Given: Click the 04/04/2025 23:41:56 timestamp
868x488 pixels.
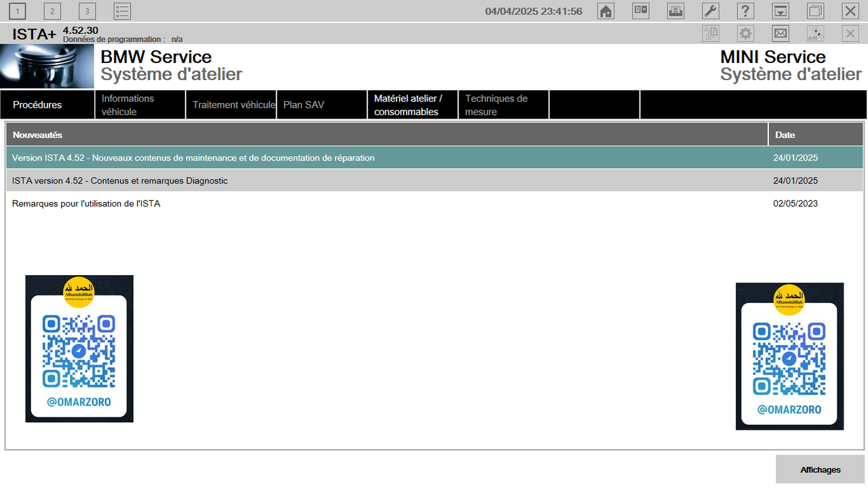Looking at the screenshot, I should (534, 12).
